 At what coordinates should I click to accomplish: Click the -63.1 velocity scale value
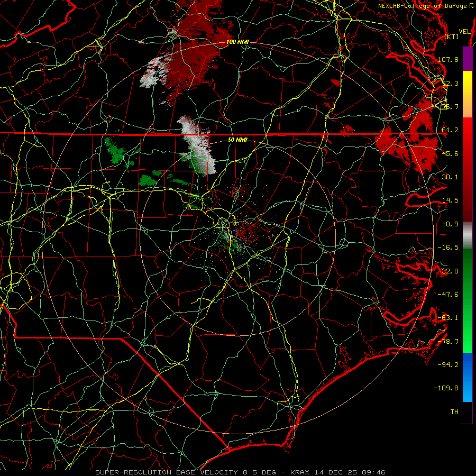[x=448, y=318]
